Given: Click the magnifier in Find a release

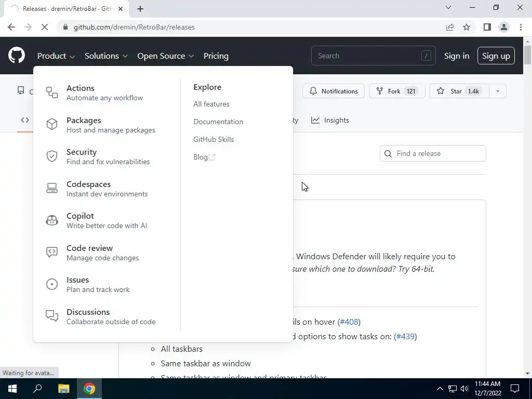Looking at the screenshot, I should (388, 154).
